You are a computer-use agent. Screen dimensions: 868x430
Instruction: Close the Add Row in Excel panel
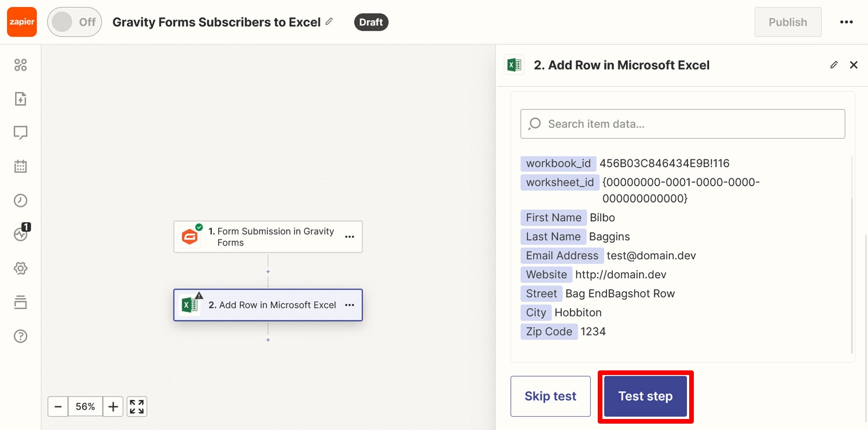pos(854,65)
